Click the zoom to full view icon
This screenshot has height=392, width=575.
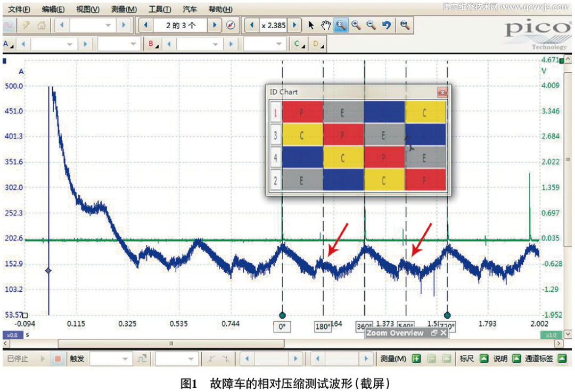[405, 25]
